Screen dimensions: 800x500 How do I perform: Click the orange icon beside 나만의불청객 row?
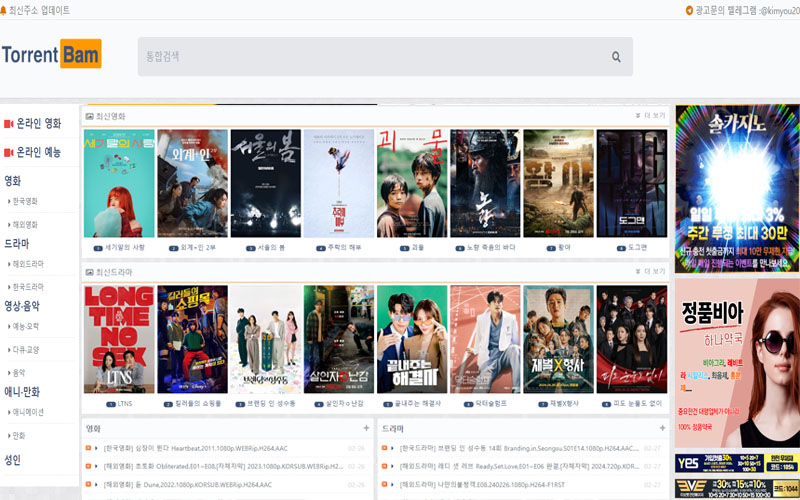384,484
